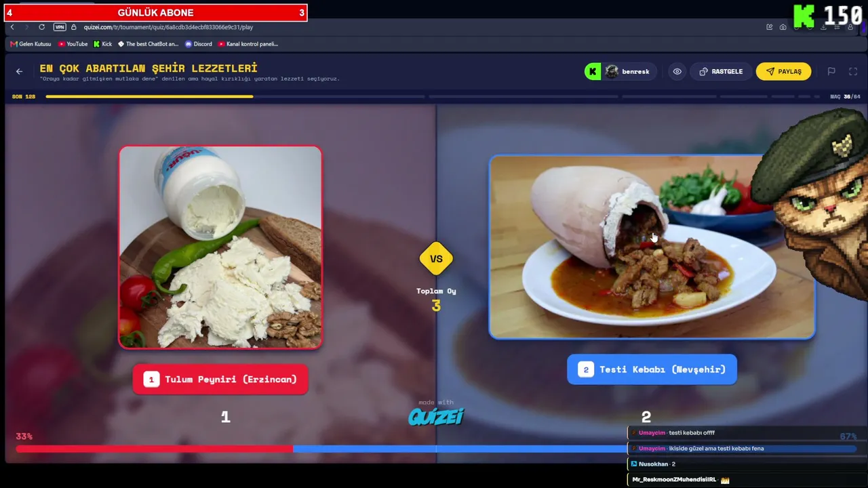Share the quiz with PAYLAŞ button
Screen dimensions: 868x488
pos(783,71)
